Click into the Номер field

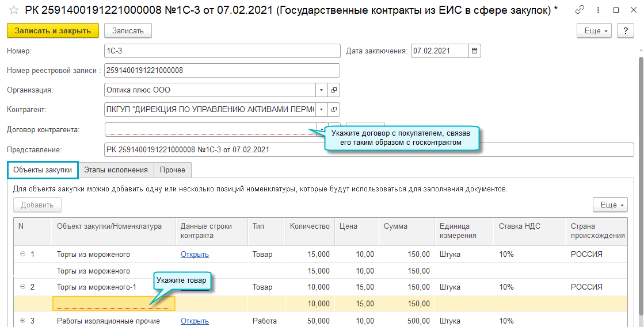click(x=222, y=51)
